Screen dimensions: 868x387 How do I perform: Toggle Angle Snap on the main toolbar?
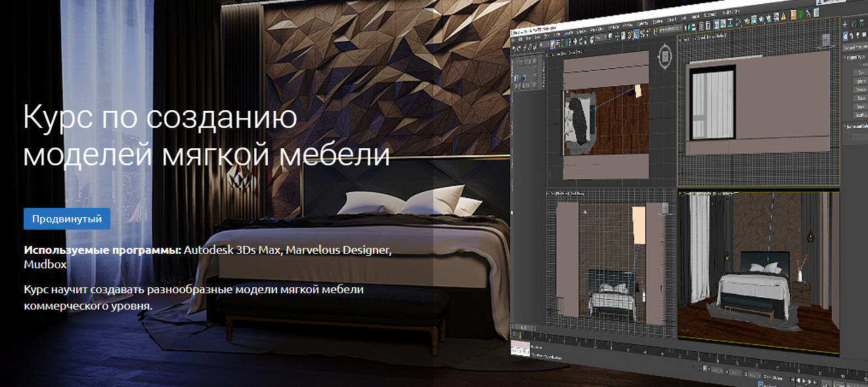pos(636,33)
